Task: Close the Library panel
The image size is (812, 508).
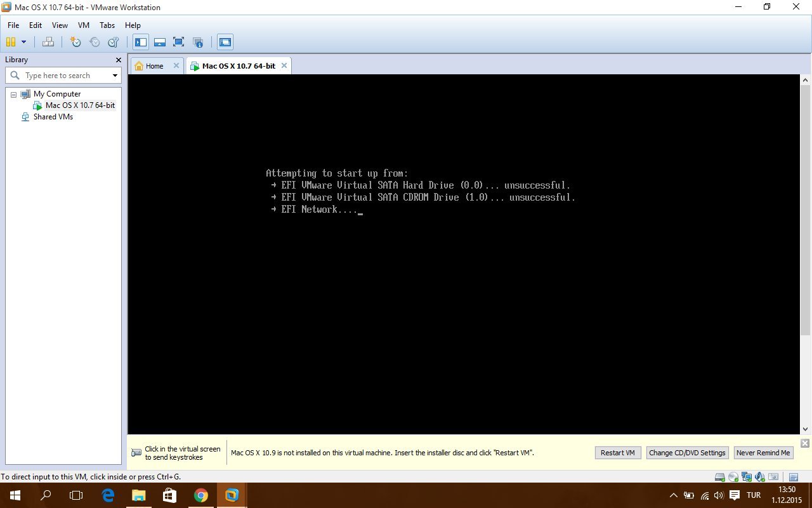Action: (x=118, y=60)
